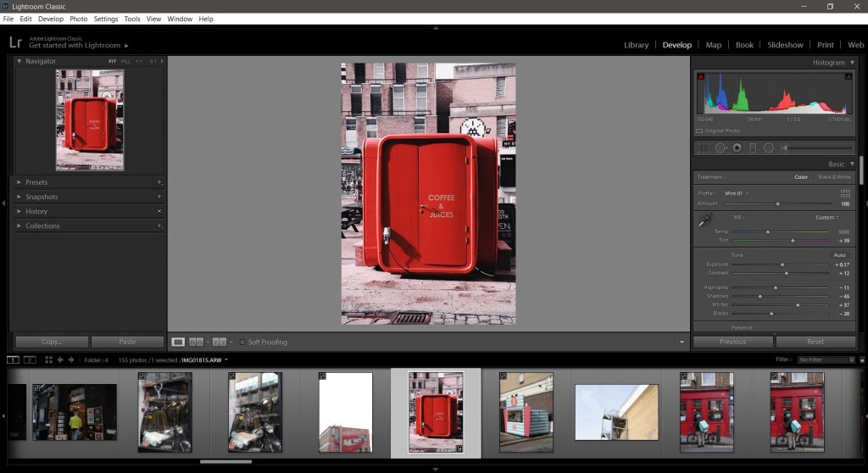Open the Photo menu
This screenshot has height=473, width=868.
point(78,19)
